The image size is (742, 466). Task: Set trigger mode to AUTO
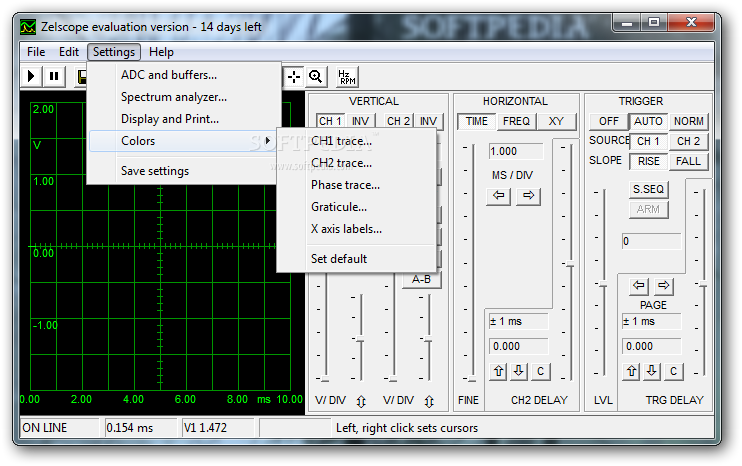point(648,122)
